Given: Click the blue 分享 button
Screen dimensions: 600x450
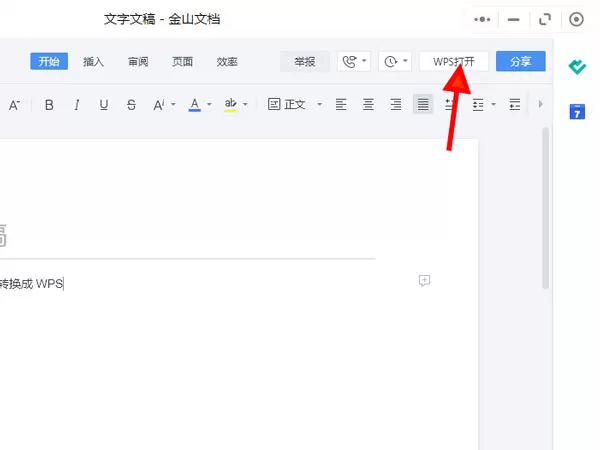Looking at the screenshot, I should coord(520,61).
